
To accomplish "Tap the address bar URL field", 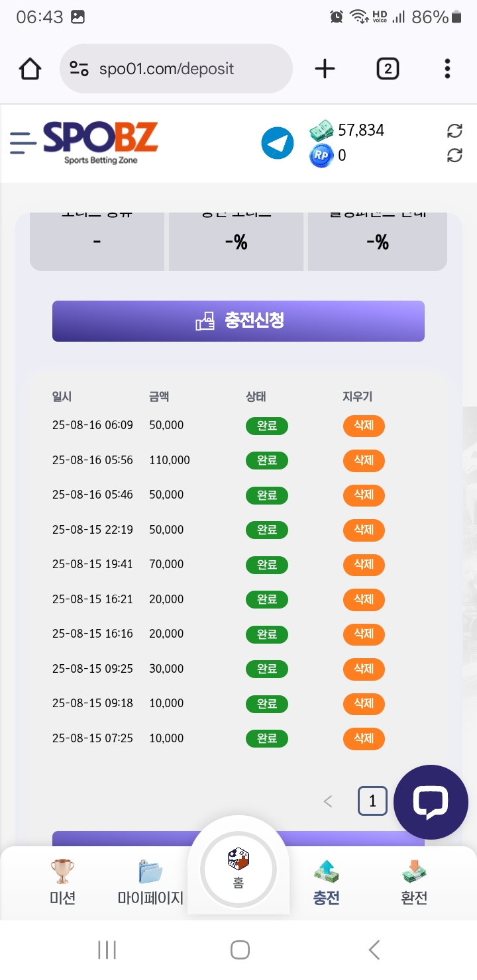I will [176, 69].
